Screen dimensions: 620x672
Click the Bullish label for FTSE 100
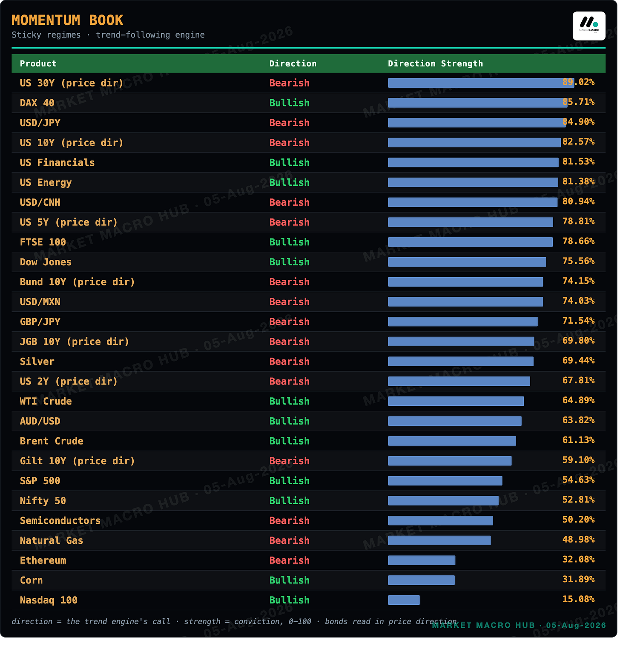290,242
